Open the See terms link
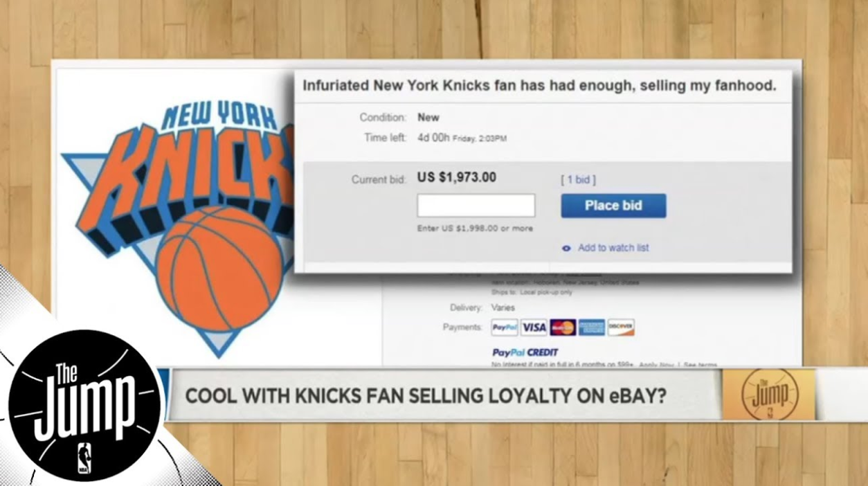The height and width of the screenshot is (486, 868). point(699,364)
